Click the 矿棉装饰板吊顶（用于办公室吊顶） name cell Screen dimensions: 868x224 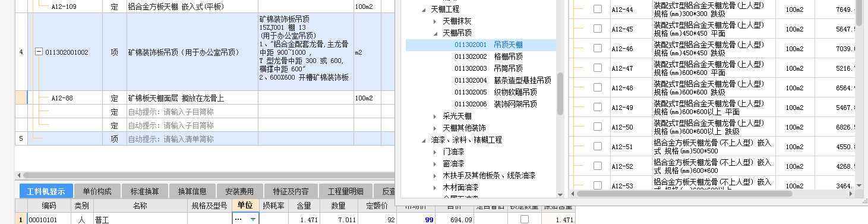[x=192, y=52]
